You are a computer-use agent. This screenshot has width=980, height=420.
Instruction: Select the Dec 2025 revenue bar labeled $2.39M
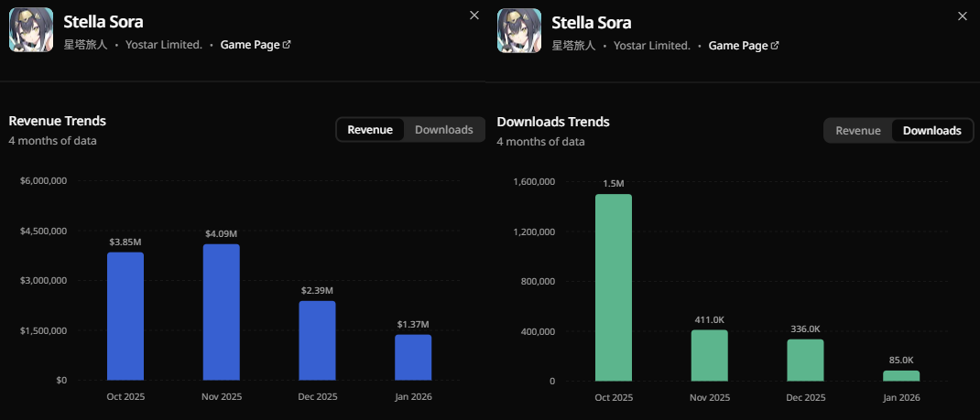tap(317, 340)
